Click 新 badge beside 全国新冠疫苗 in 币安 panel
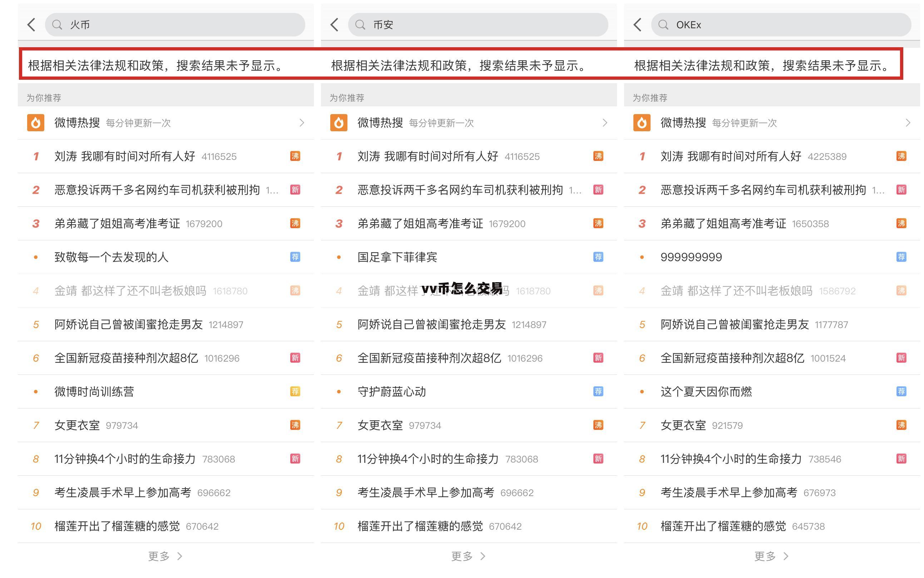 pos(598,358)
